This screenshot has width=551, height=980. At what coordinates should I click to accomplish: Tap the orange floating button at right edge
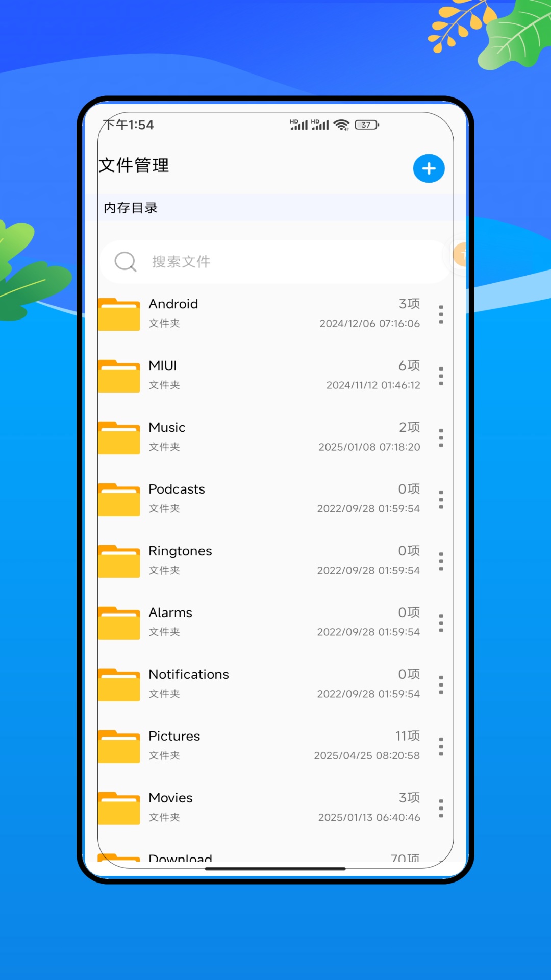(x=461, y=254)
